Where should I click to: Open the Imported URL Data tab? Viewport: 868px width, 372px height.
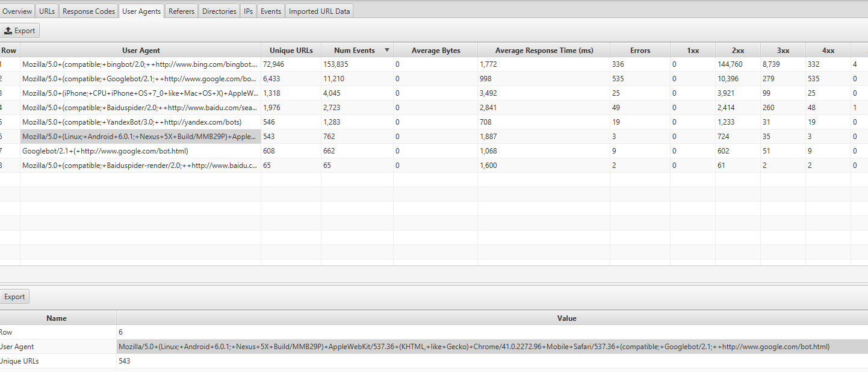[319, 11]
